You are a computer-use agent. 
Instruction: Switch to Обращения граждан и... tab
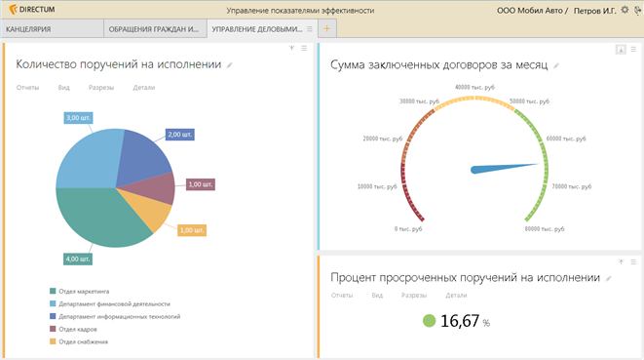[x=155, y=29]
